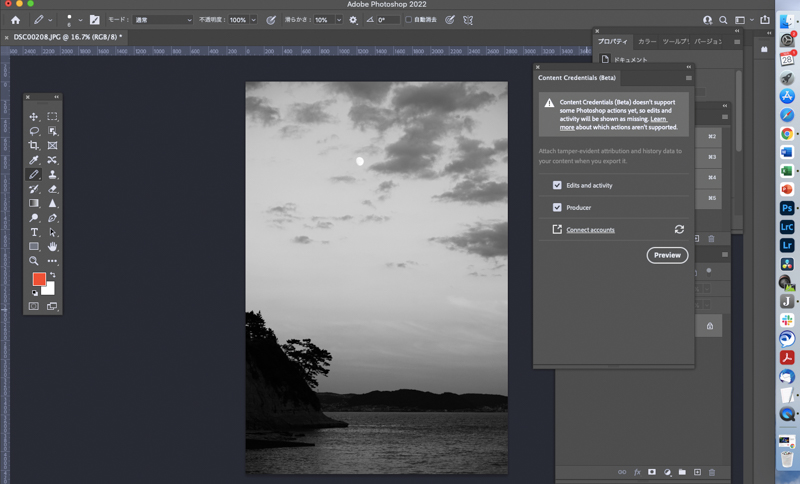Image resolution: width=800 pixels, height=484 pixels.
Task: Uncheck the Producer checkbox
Action: [557, 207]
